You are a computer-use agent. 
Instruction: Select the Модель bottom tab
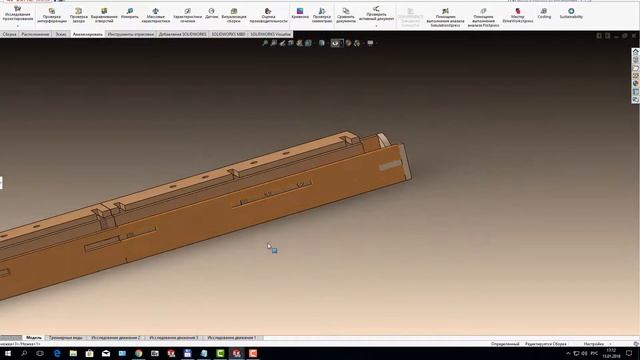[34, 338]
